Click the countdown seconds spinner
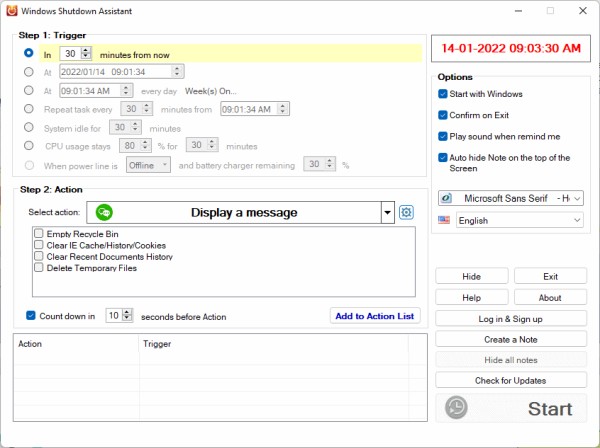600x448 pixels. (x=127, y=315)
